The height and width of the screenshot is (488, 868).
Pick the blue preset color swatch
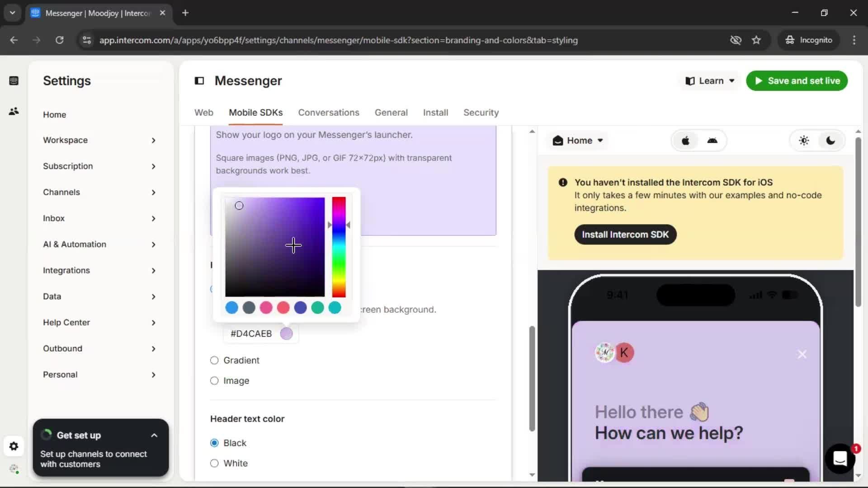pyautogui.click(x=231, y=308)
